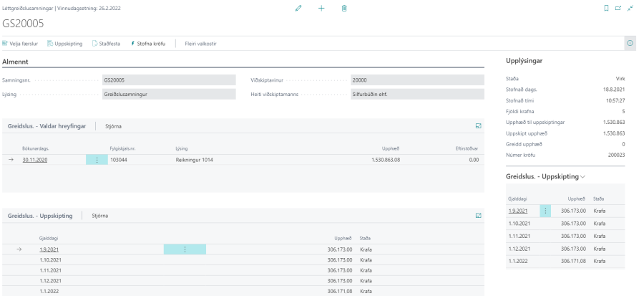Image resolution: width=644 pixels, height=296 pixels.
Task: Open row options for 1.9.2021 in FactBox
Action: coord(546,210)
